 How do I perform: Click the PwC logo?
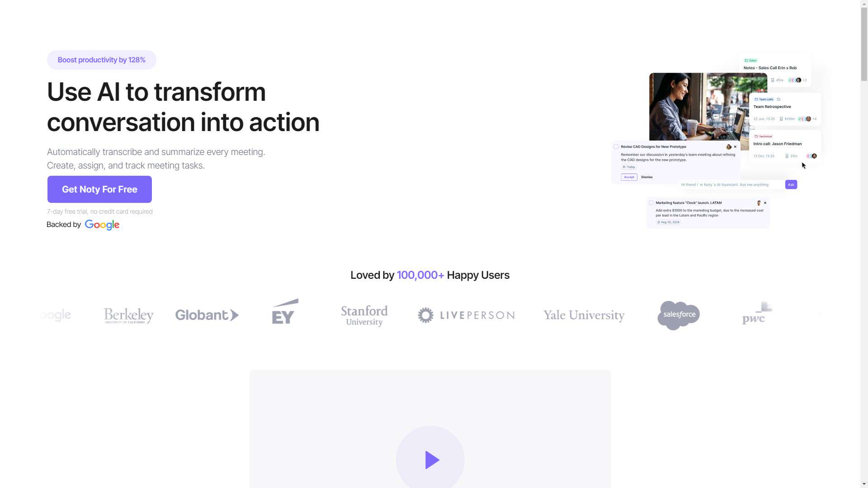[x=757, y=313]
